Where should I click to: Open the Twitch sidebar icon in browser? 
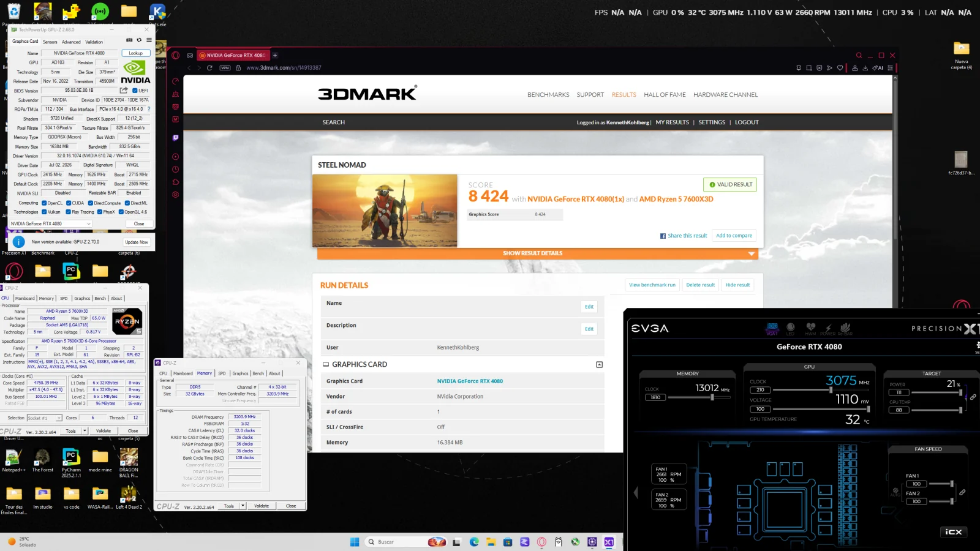[175, 138]
